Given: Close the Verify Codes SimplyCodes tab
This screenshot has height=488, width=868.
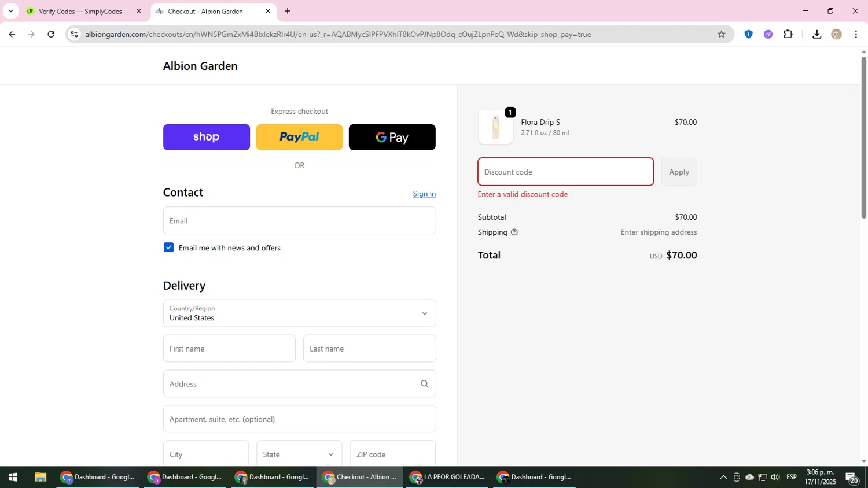Looking at the screenshot, I should coord(138,11).
